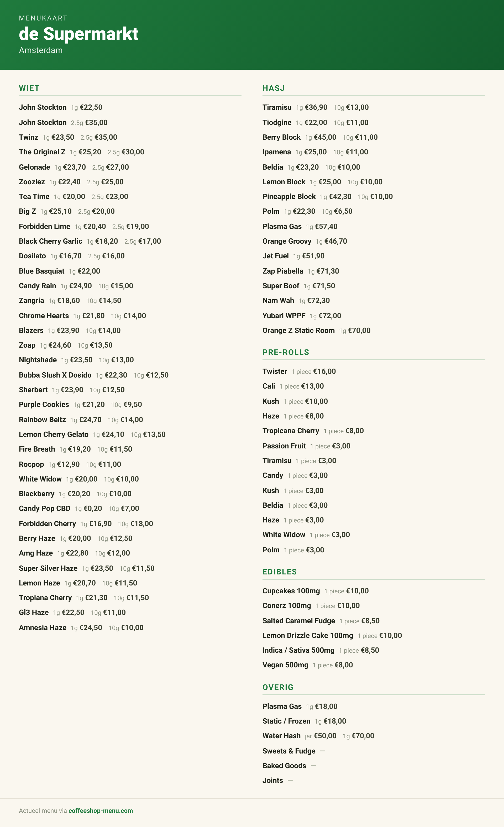Screen dimensions: 504x827
Task: Click Candy Pop CBD price €0,20
Action: [93, 509]
